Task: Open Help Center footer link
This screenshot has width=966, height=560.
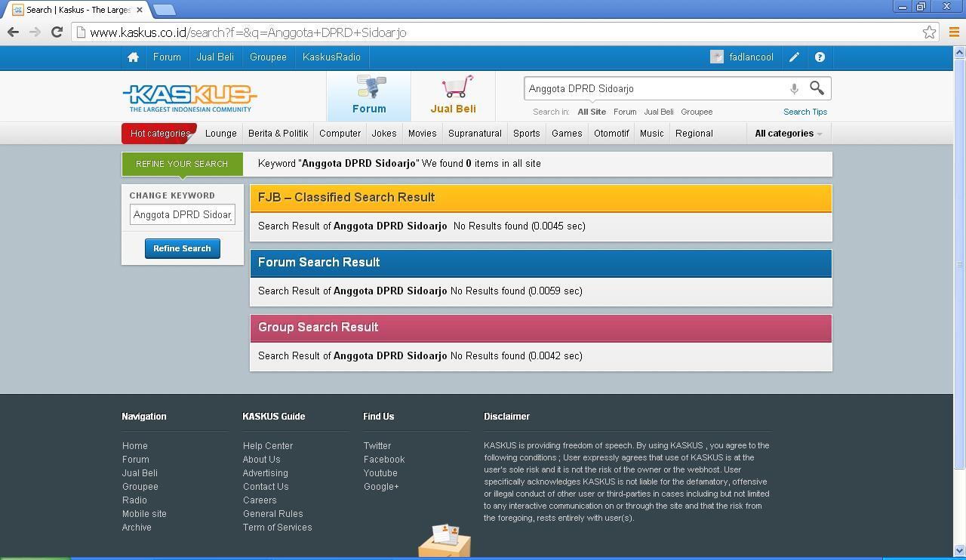Action: [268, 446]
